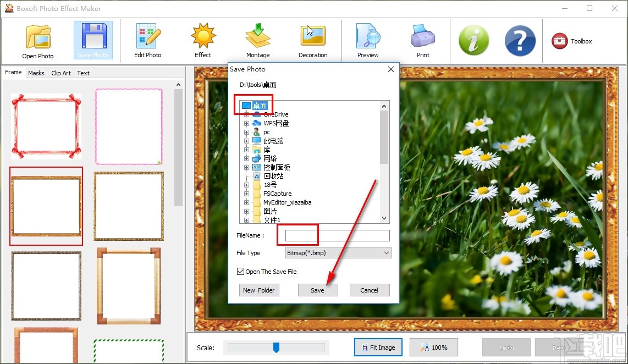Image resolution: width=628 pixels, height=364 pixels.
Task: Launch the Montage tool
Action: click(258, 41)
